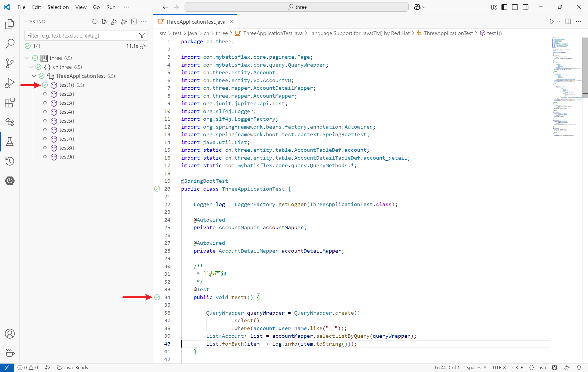Toggle Primary Side Bar layout button
Screen dimensions: 588x372
[504, 7]
